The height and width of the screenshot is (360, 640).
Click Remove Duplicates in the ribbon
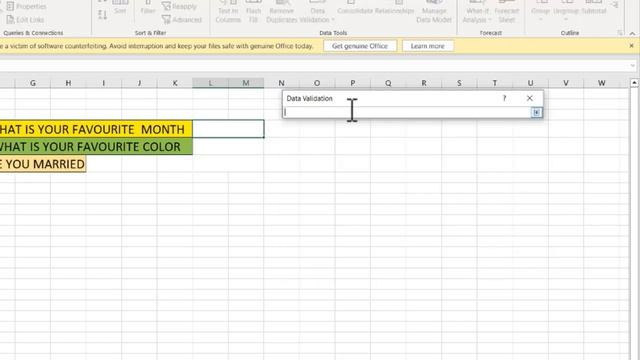pyautogui.click(x=282, y=12)
